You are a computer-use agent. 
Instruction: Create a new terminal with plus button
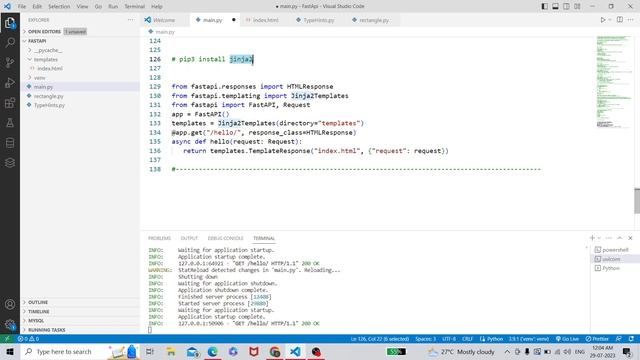592,238
